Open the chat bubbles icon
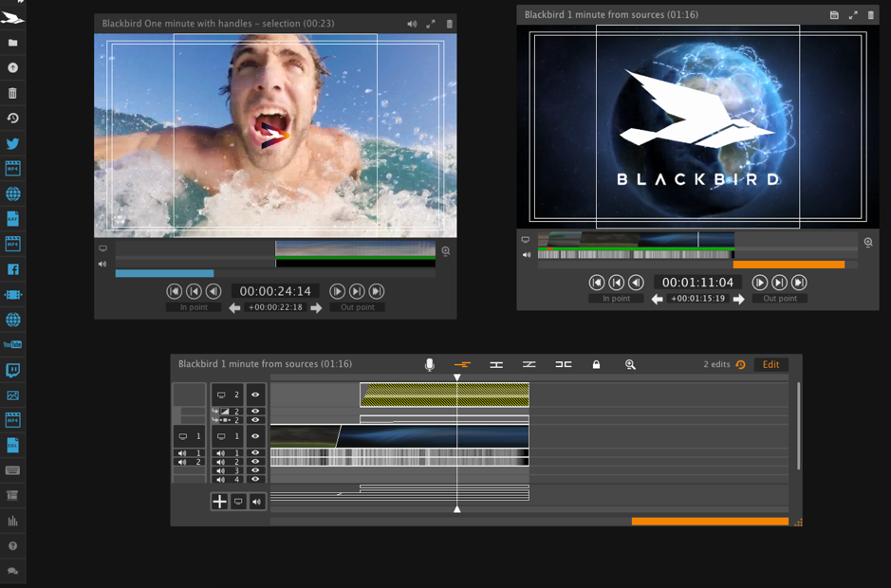Viewport: 891px width, 588px height. point(12,571)
